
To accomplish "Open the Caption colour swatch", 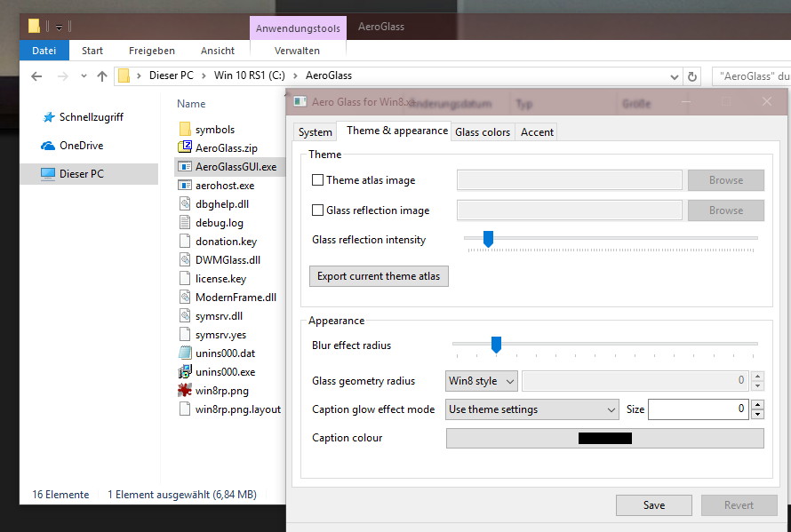I will [x=605, y=438].
